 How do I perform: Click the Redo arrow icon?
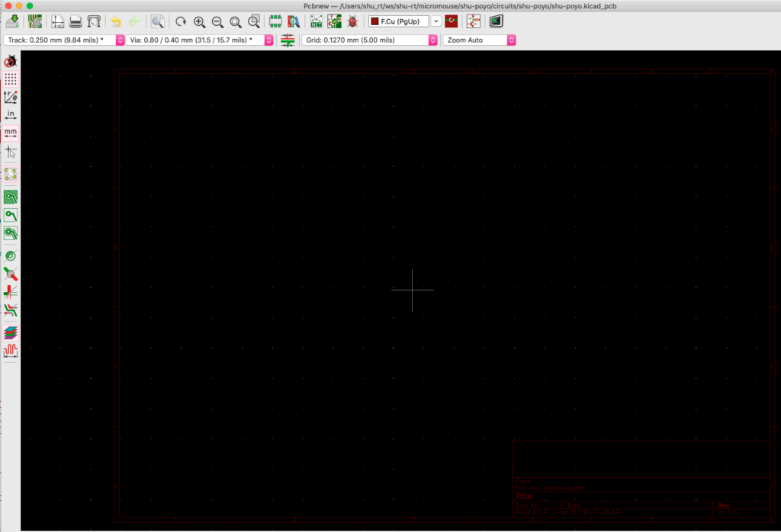134,21
